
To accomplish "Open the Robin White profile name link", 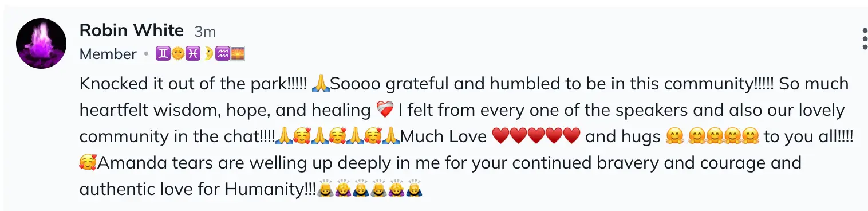I will [x=132, y=30].
